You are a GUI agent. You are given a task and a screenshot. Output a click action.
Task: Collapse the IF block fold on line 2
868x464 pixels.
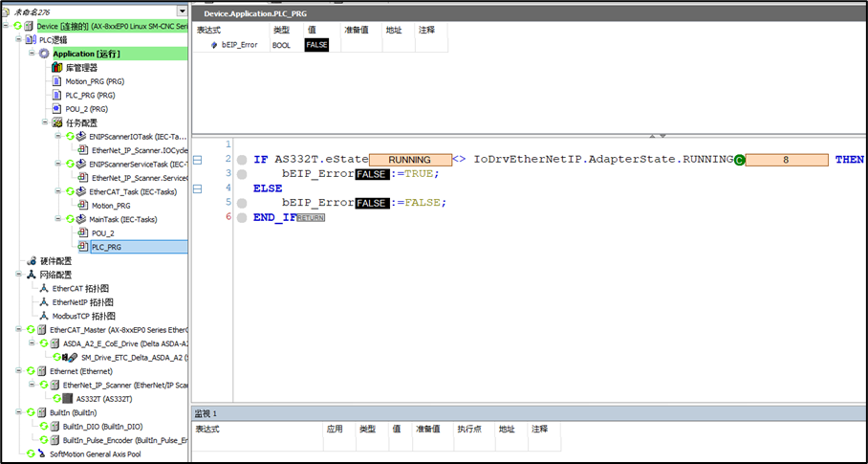(198, 160)
